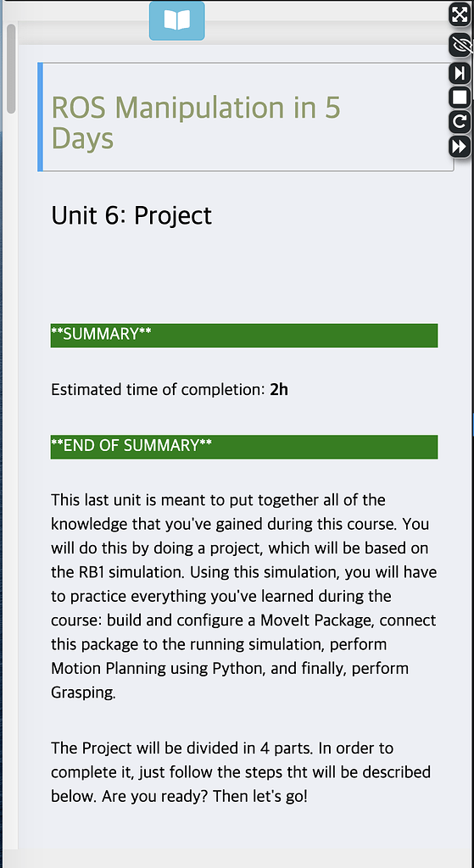Click the bold '2h' completion time

pos(279,390)
